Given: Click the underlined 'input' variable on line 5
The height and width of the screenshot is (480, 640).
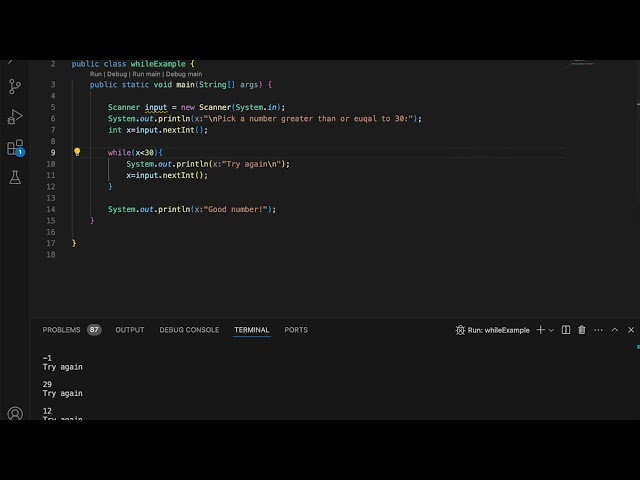Looking at the screenshot, I should point(156,107).
